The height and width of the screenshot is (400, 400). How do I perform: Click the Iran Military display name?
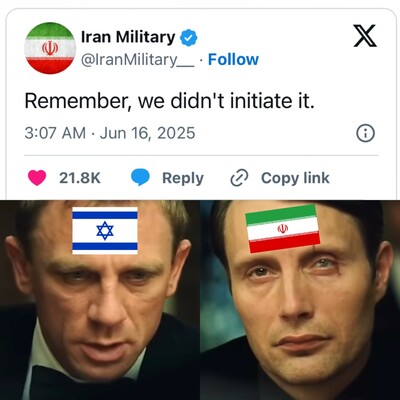click(128, 37)
